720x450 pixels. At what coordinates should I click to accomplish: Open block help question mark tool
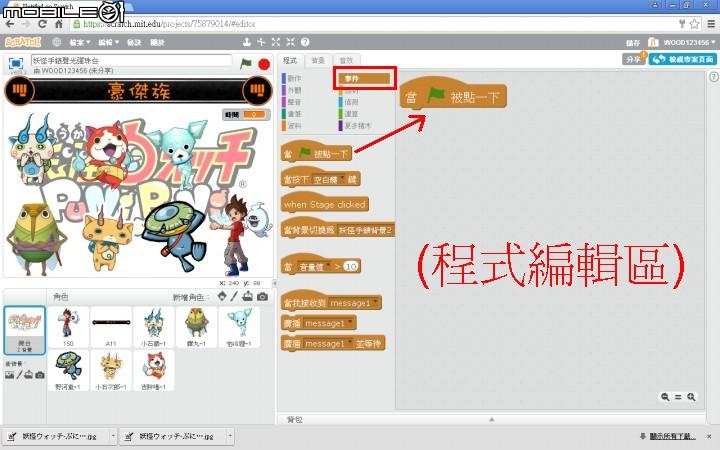coord(305,42)
